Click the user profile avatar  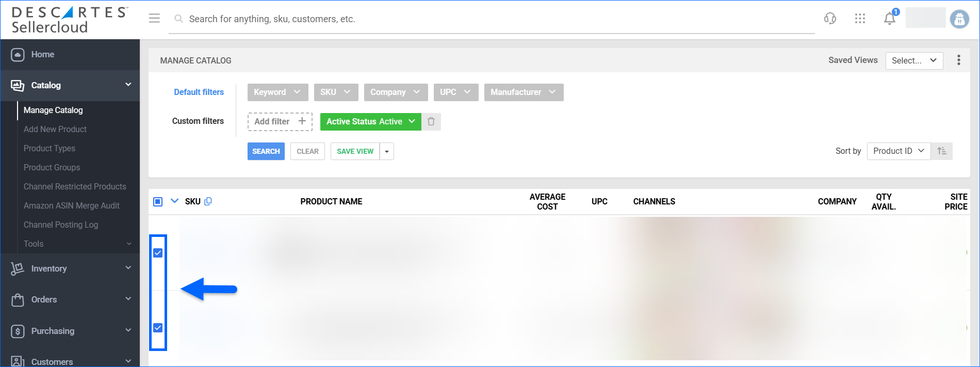click(x=959, y=19)
